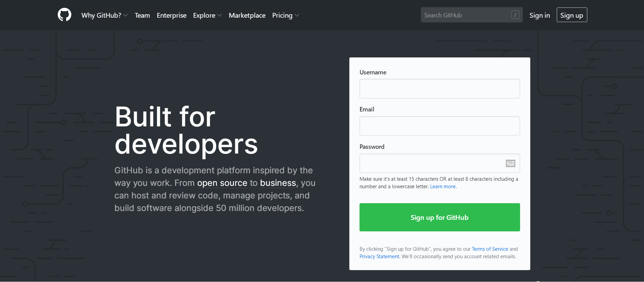The height and width of the screenshot is (282, 644).
Task: Click the Sign up button in header
Action: pos(572,15)
